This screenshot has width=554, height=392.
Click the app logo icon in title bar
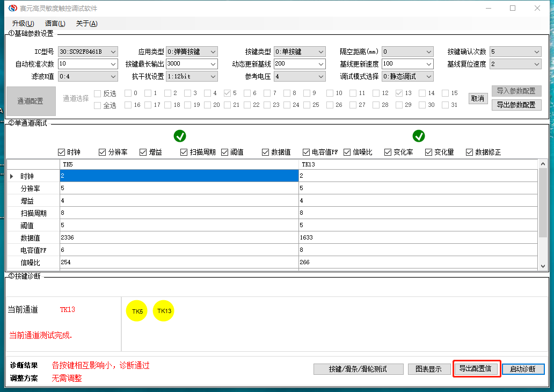pyautogui.click(x=13, y=8)
